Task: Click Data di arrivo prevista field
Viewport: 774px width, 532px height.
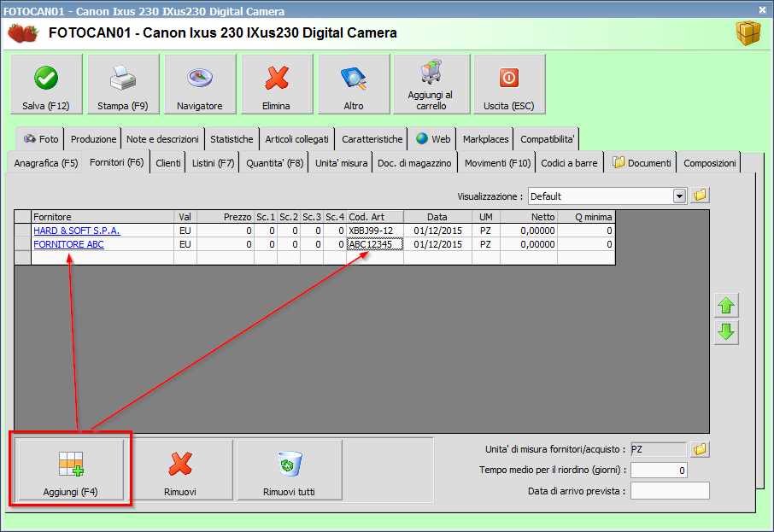Action: point(670,491)
